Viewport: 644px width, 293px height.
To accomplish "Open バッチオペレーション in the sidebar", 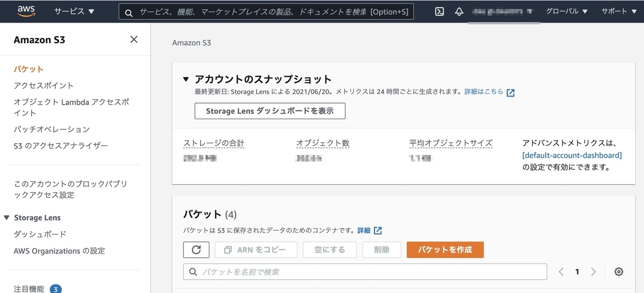I will [x=52, y=129].
